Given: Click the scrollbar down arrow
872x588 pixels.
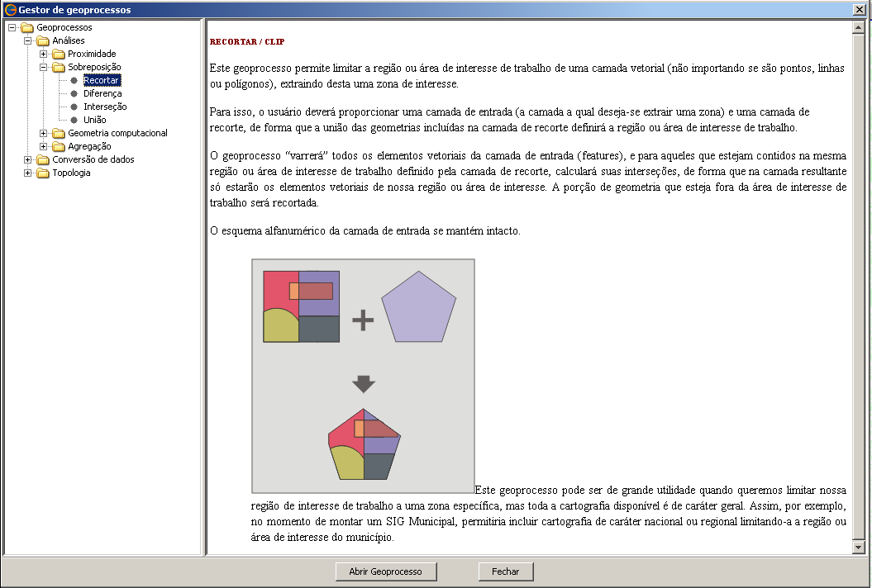Looking at the screenshot, I should (x=859, y=545).
